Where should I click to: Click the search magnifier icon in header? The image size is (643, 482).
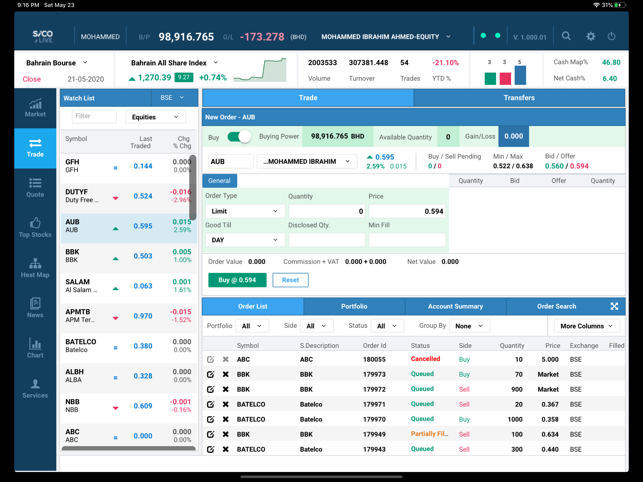click(566, 36)
